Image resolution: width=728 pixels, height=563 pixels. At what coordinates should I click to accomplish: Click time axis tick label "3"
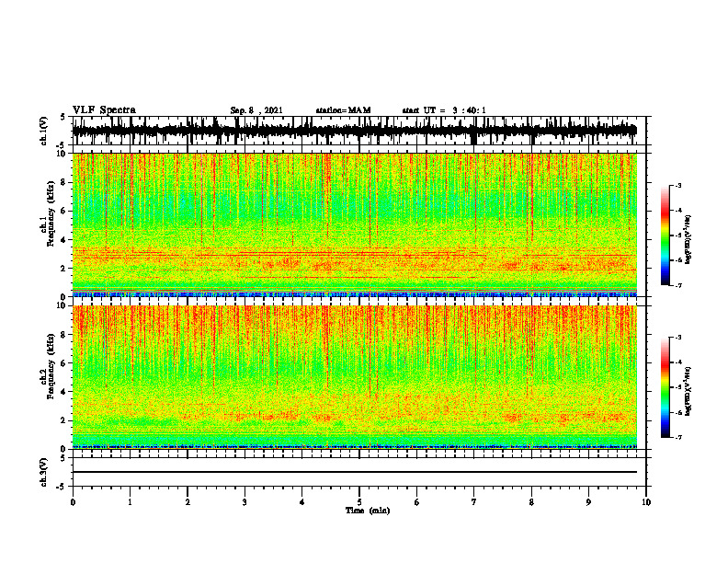[245, 502]
